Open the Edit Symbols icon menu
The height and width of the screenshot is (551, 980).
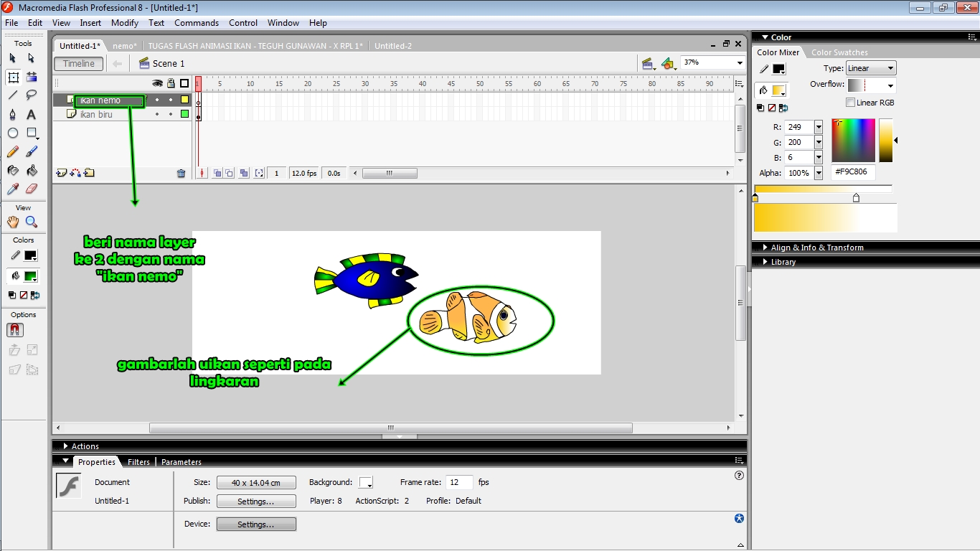[x=669, y=64]
